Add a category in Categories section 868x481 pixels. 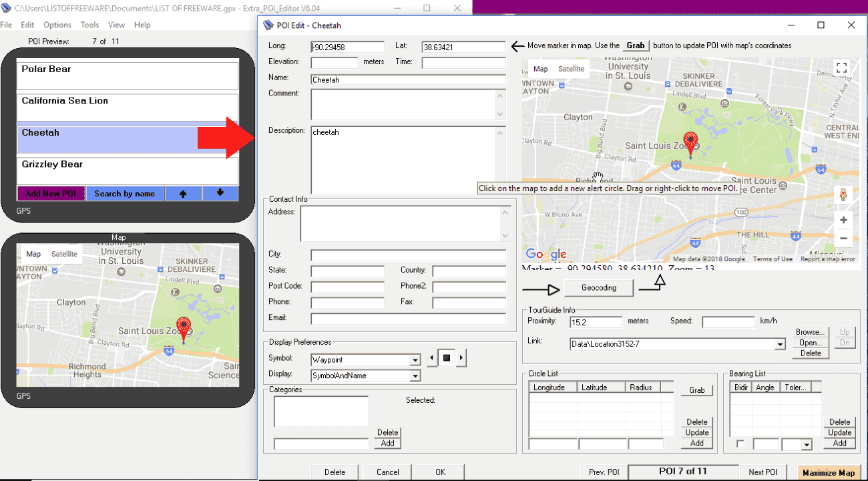point(388,443)
